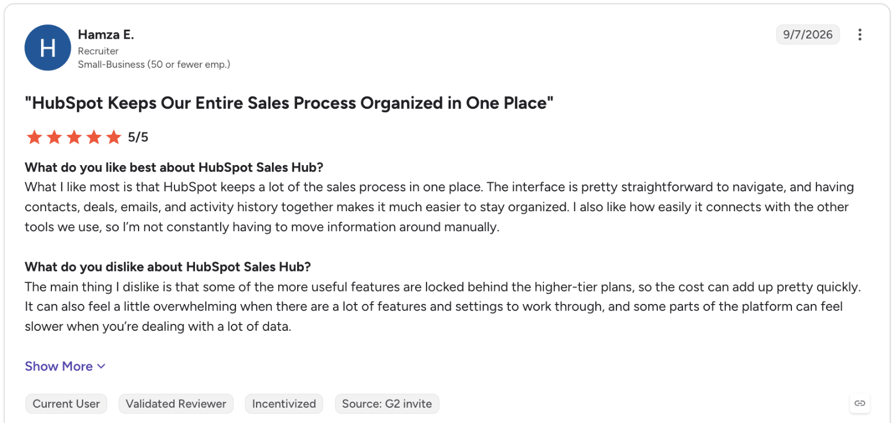The image size is (894, 423).
Task: Select the Validated Reviewer tag
Action: [176, 404]
